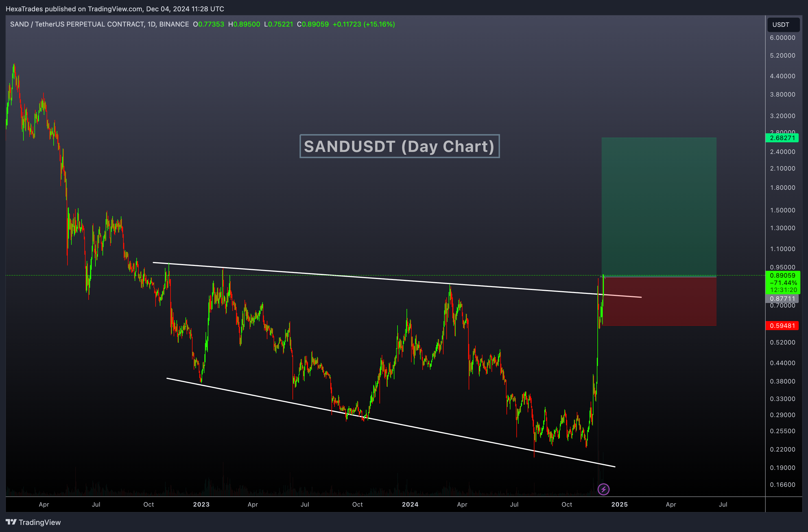Click the 0.59481 red stop price label
The width and height of the screenshot is (808, 532).
[782, 326]
